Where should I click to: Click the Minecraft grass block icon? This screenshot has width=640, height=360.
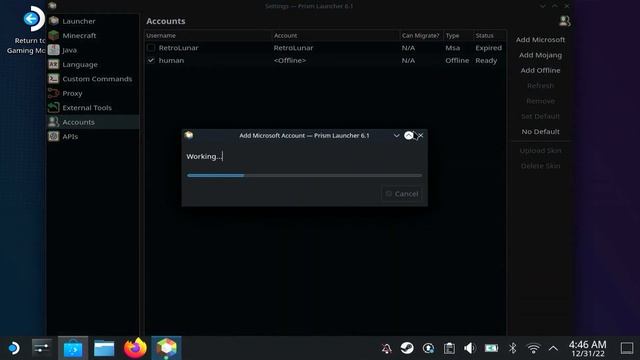click(x=53, y=36)
